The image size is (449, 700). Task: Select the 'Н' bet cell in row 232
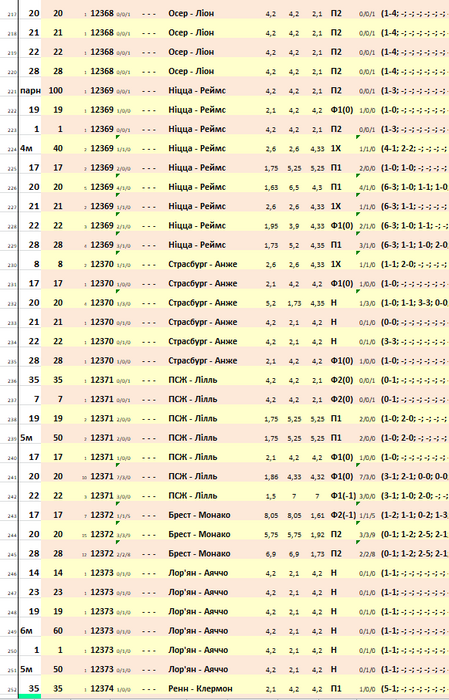click(x=333, y=303)
